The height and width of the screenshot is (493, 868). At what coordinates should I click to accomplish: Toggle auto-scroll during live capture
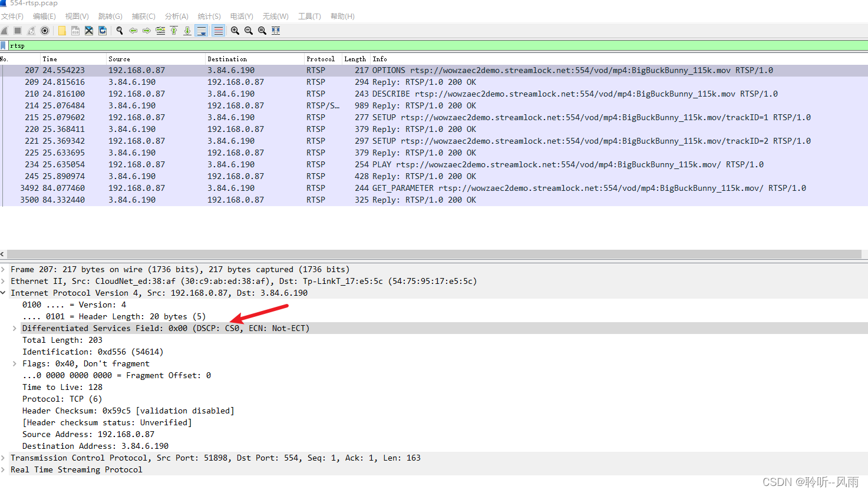point(202,31)
